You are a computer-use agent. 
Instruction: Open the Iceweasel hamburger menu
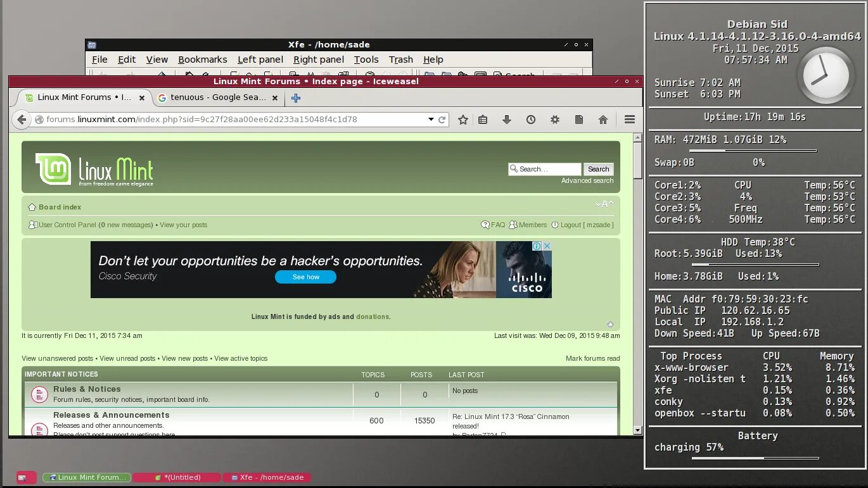630,120
